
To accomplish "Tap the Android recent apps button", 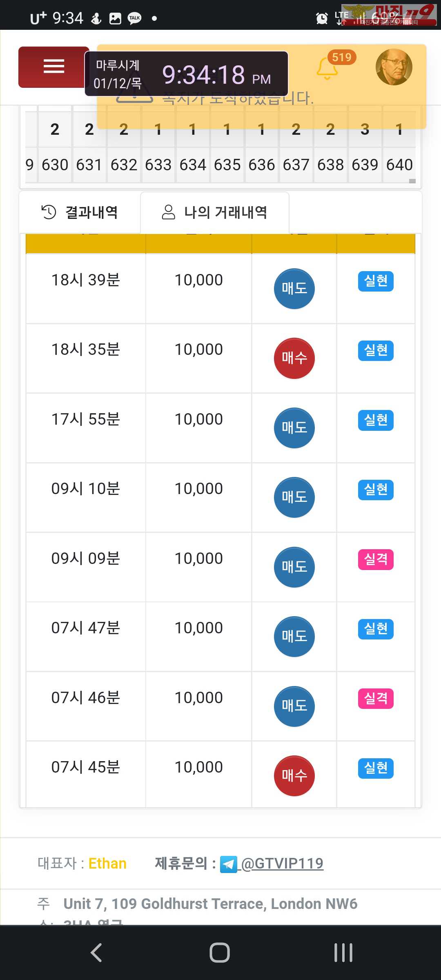I will pyautogui.click(x=343, y=953).
